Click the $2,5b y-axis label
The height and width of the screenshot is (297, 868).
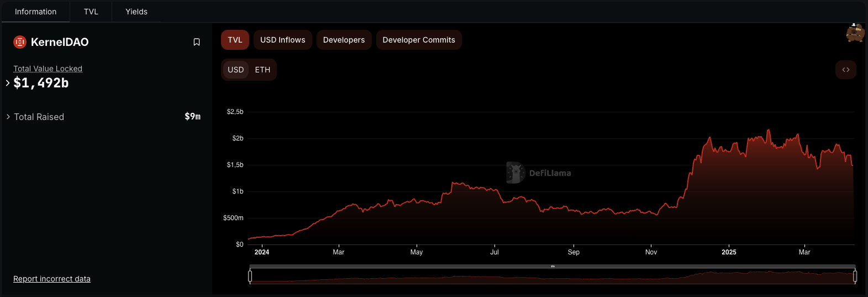tap(235, 112)
